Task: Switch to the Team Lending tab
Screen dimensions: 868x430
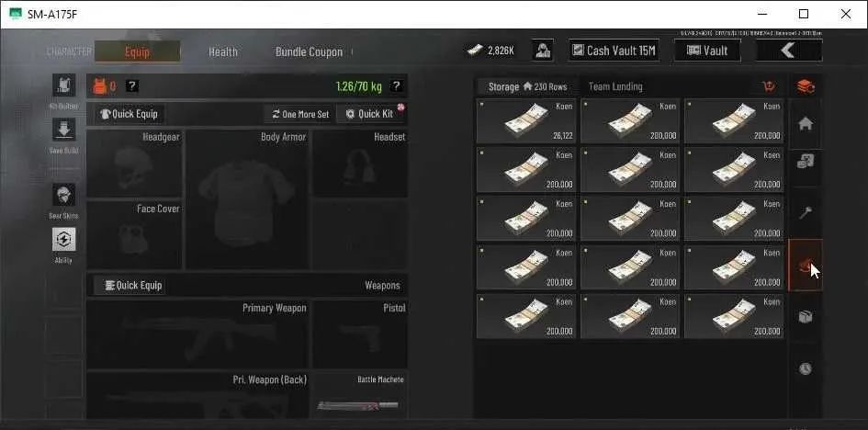Action: [615, 86]
